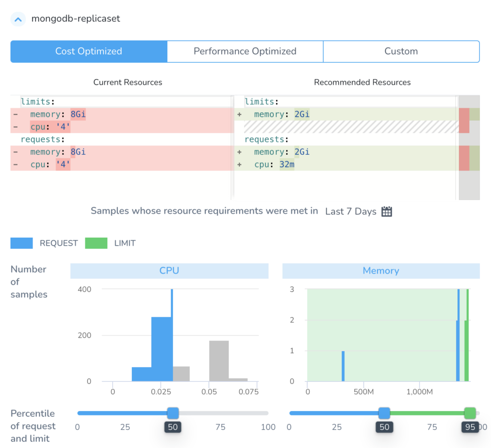
Task: Click the Last 7 Days selector
Action: point(351,211)
